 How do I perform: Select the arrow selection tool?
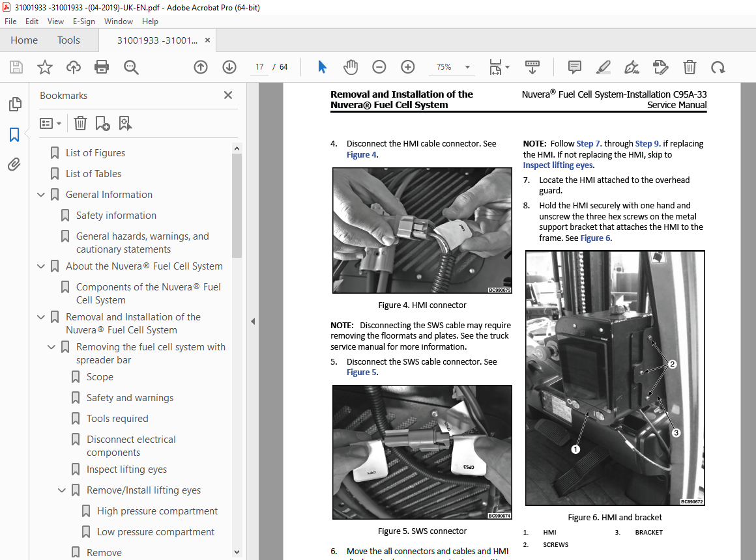pyautogui.click(x=322, y=67)
